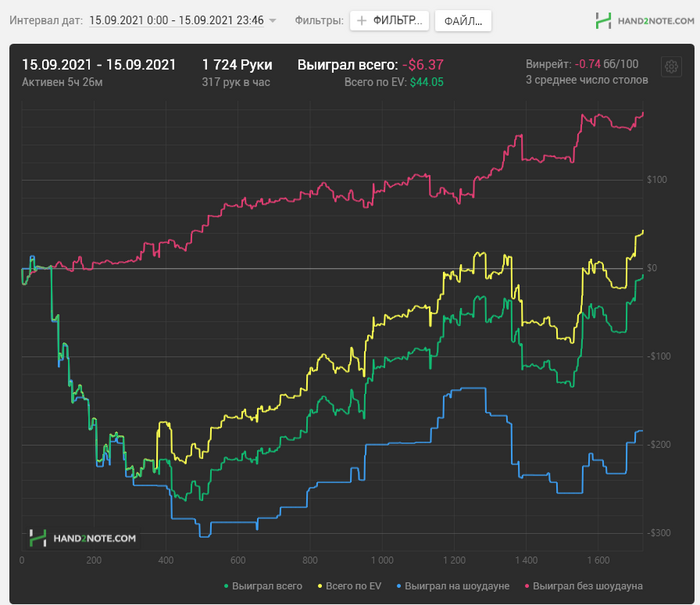Select the -$6.37 total winnings value
The width and height of the screenshot is (700, 605).
coord(423,65)
